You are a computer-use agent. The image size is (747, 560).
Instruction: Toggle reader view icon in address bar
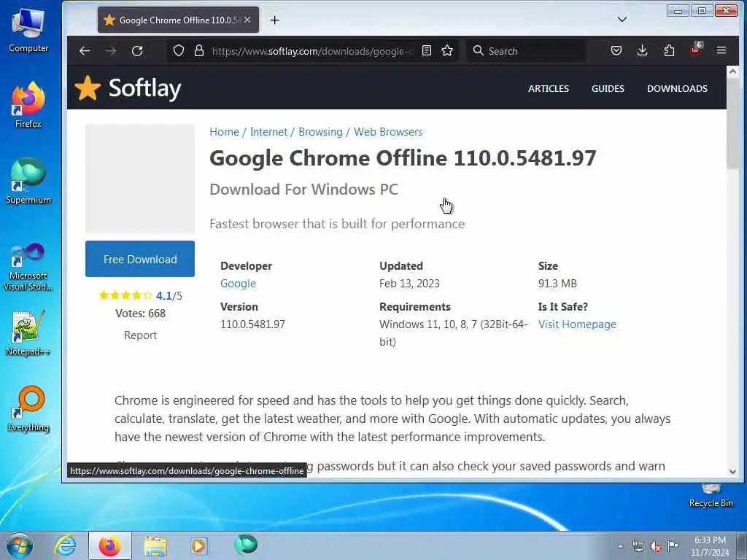(x=427, y=50)
